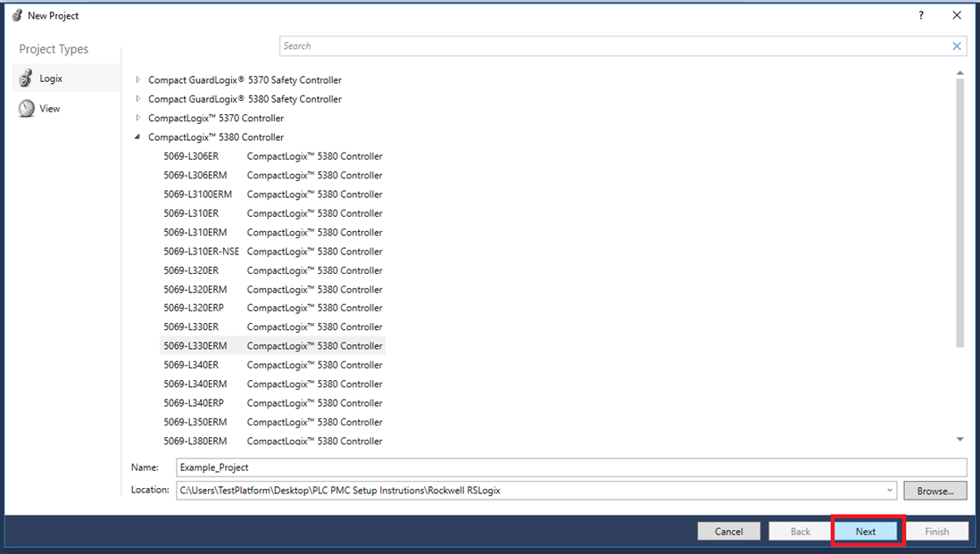Select the 5069-L380ERM controller
980x554 pixels.
(195, 441)
